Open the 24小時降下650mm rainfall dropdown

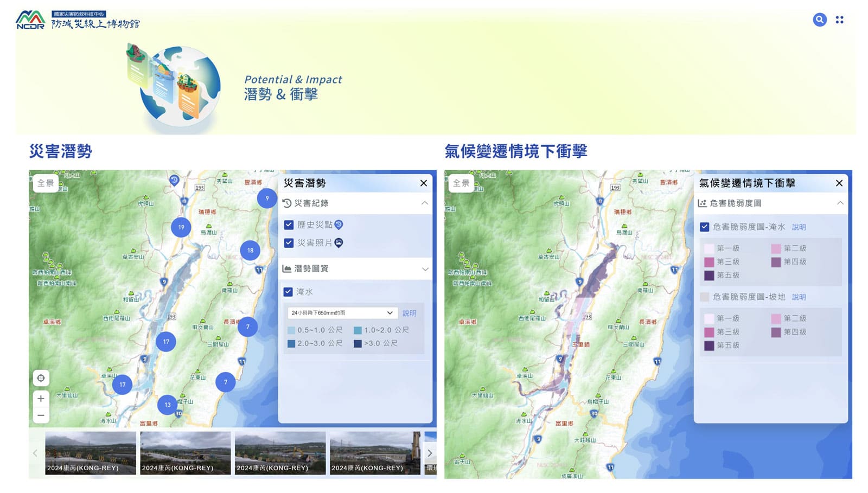click(341, 313)
